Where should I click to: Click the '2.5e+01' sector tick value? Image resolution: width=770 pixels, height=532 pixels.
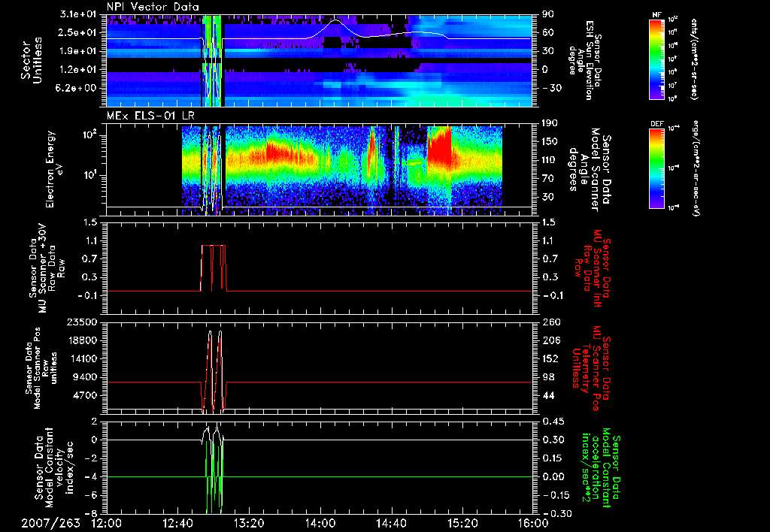click(x=77, y=32)
